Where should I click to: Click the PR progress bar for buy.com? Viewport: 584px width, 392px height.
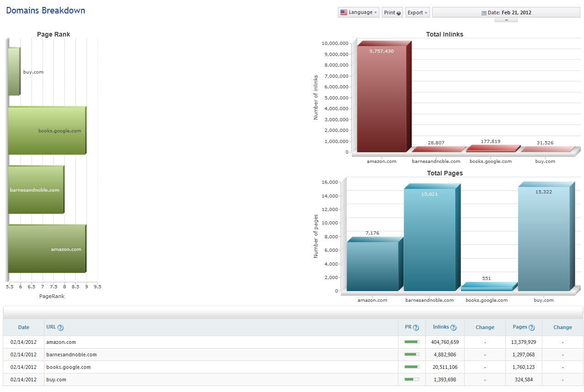tap(411, 380)
